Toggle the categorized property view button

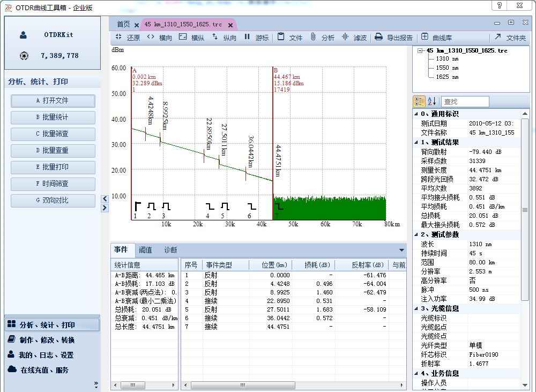tap(419, 101)
